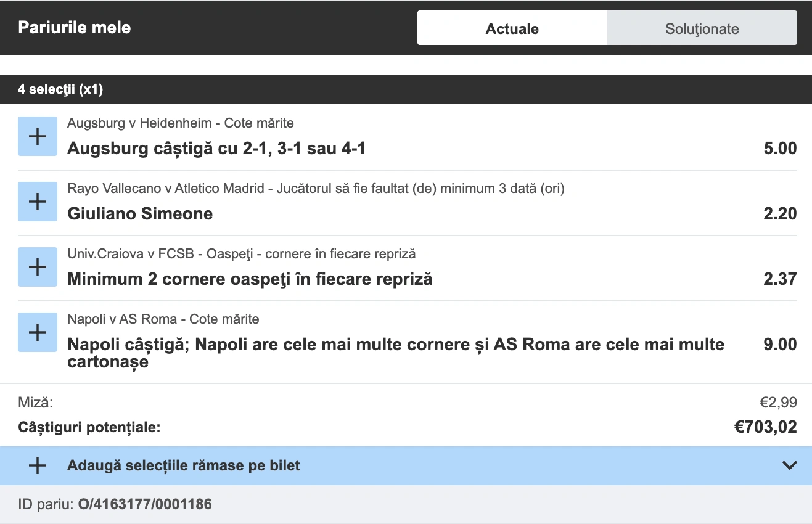Click the plus icon on the first selection card
Screen dimensions: 812x524
pos(37,136)
